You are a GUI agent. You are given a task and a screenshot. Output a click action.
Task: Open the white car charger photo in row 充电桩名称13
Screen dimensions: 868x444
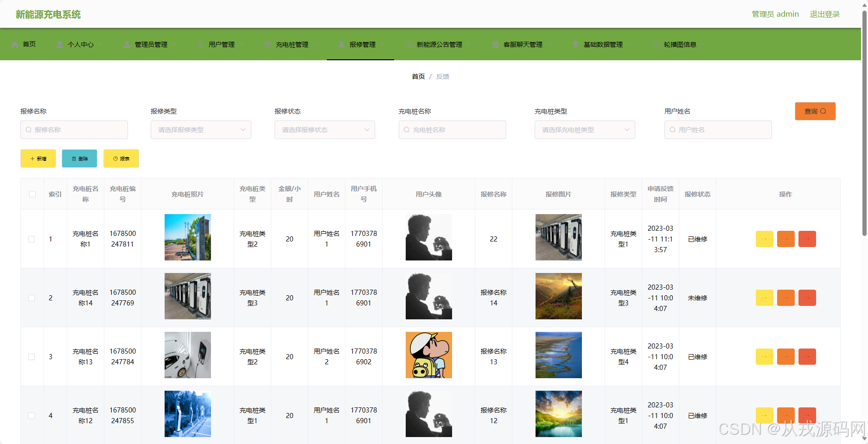point(188,355)
